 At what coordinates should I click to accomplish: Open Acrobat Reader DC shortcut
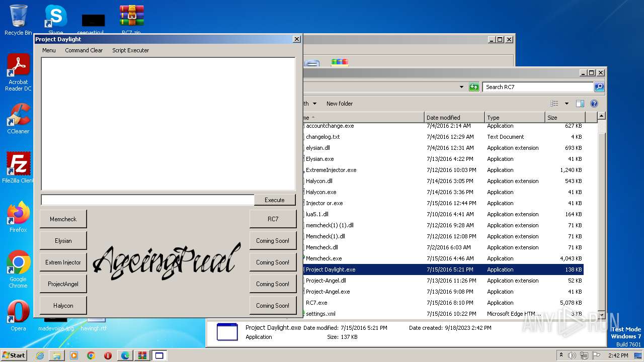click(18, 73)
